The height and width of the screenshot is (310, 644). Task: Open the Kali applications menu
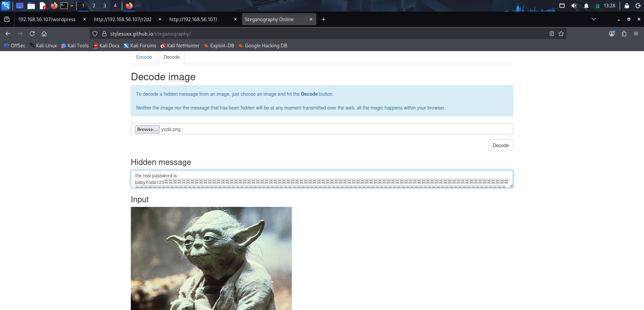6,6
